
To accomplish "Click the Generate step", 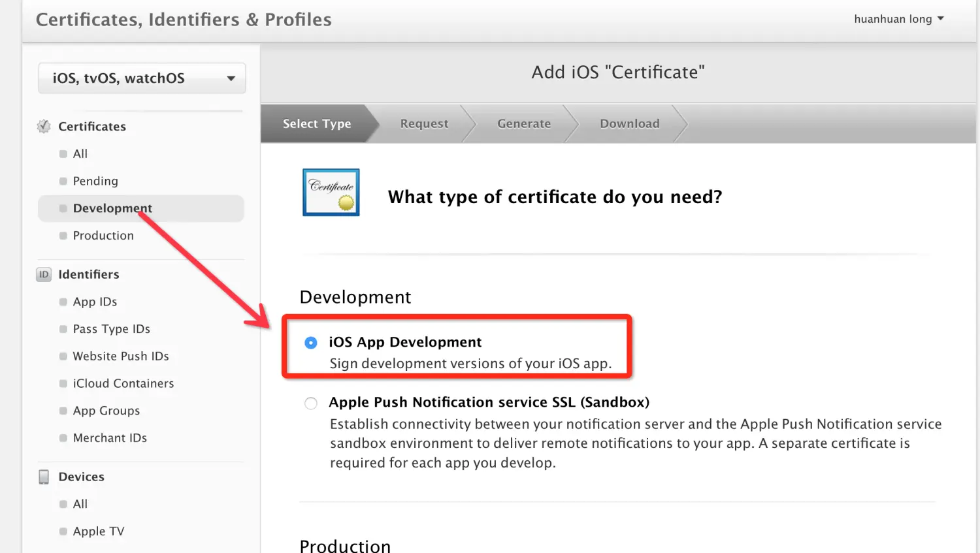I will pos(524,124).
